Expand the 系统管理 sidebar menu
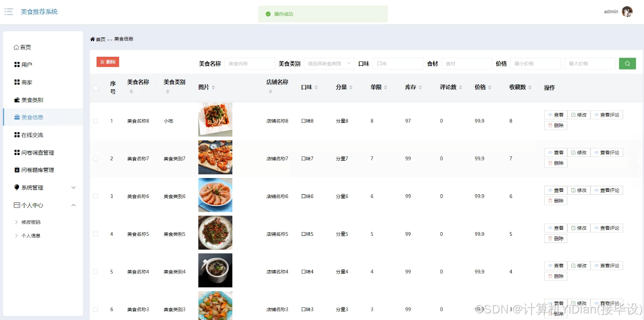This screenshot has width=644, height=320. point(43,188)
